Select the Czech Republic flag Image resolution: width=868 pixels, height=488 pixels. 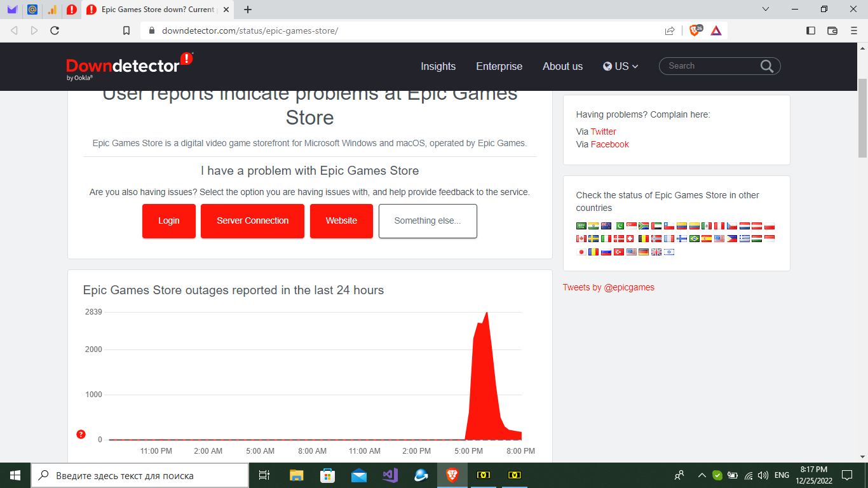pyautogui.click(x=732, y=226)
